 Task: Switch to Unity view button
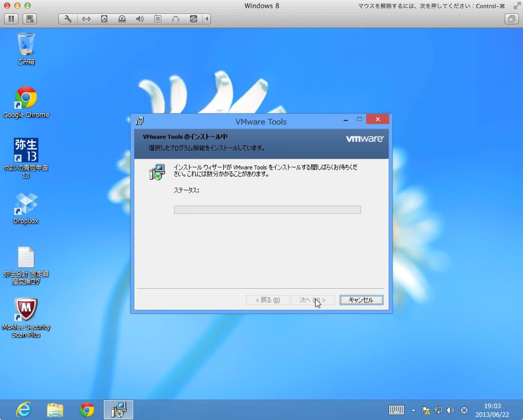pos(511,19)
